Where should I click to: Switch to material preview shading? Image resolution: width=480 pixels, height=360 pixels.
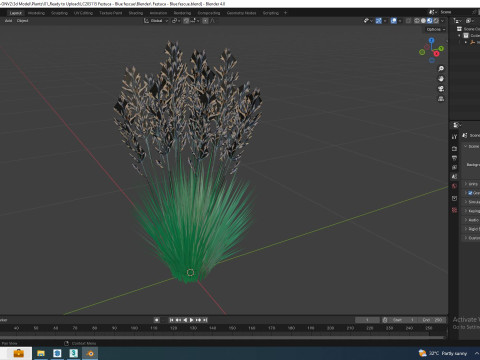coord(430,21)
